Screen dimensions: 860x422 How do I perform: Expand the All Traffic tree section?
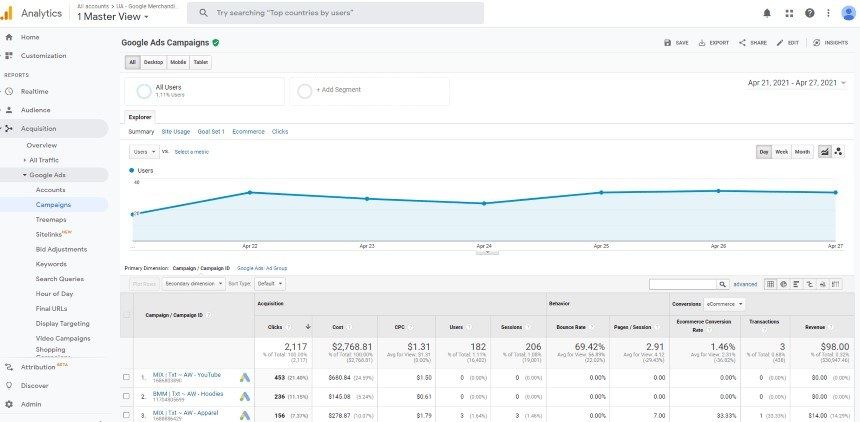coord(25,160)
